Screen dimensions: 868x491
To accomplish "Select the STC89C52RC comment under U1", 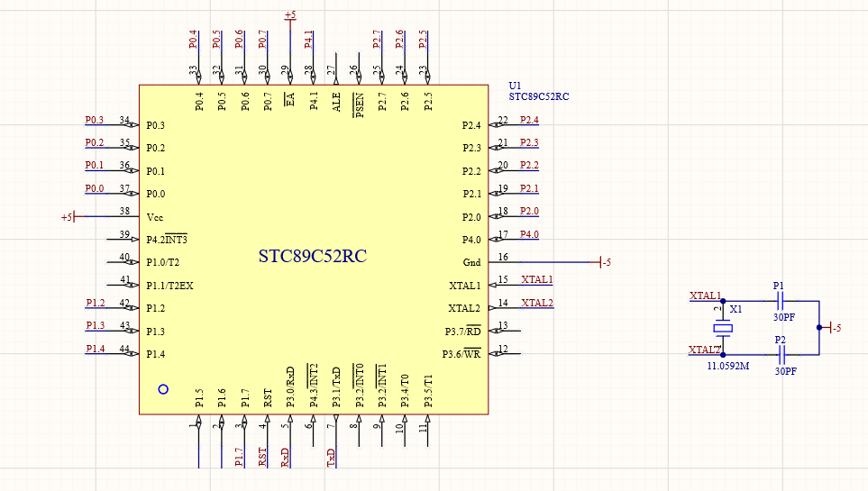I will [x=539, y=96].
